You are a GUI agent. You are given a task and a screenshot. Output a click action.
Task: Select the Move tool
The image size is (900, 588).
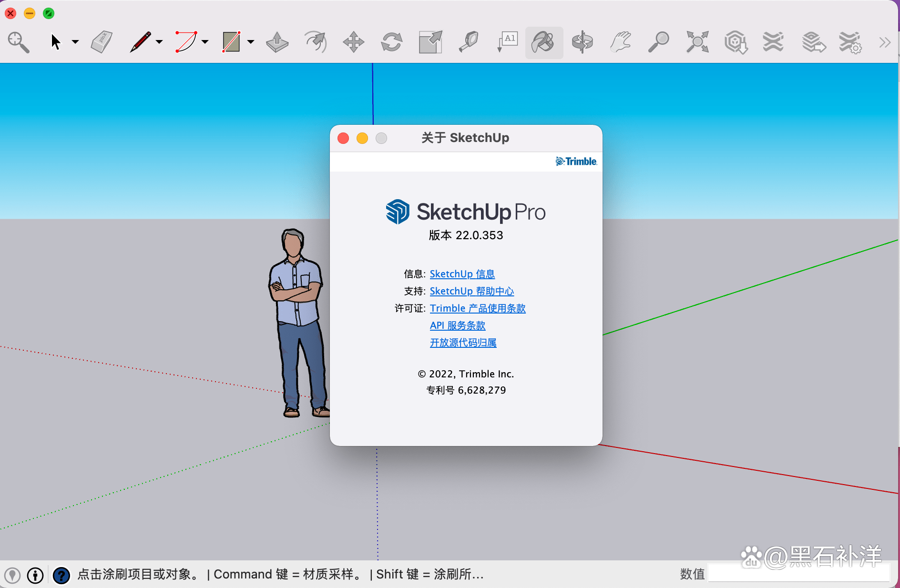353,42
